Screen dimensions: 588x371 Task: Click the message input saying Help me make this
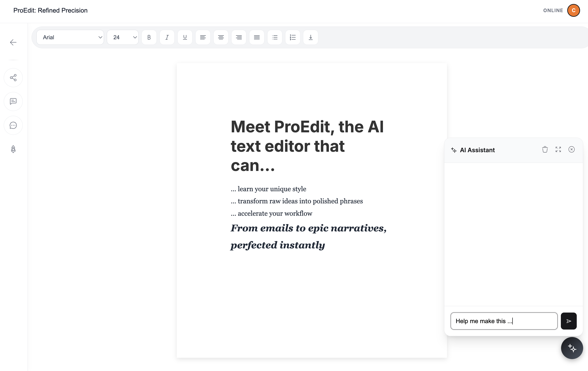(x=503, y=321)
